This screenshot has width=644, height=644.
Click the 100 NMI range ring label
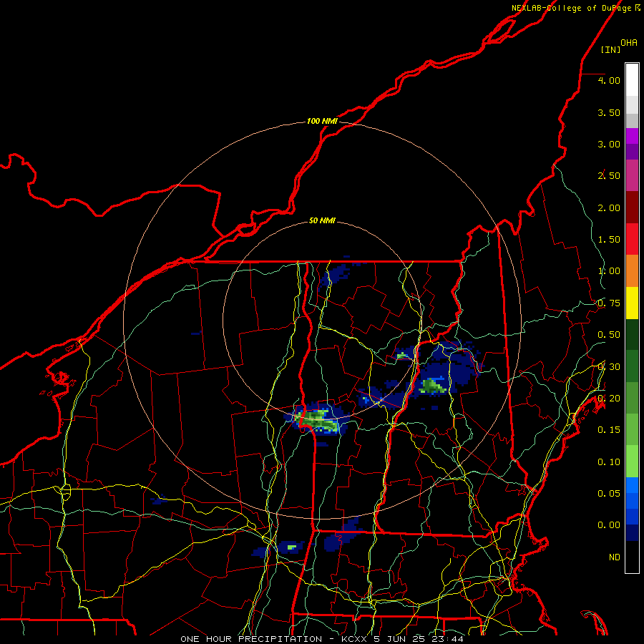(x=322, y=121)
